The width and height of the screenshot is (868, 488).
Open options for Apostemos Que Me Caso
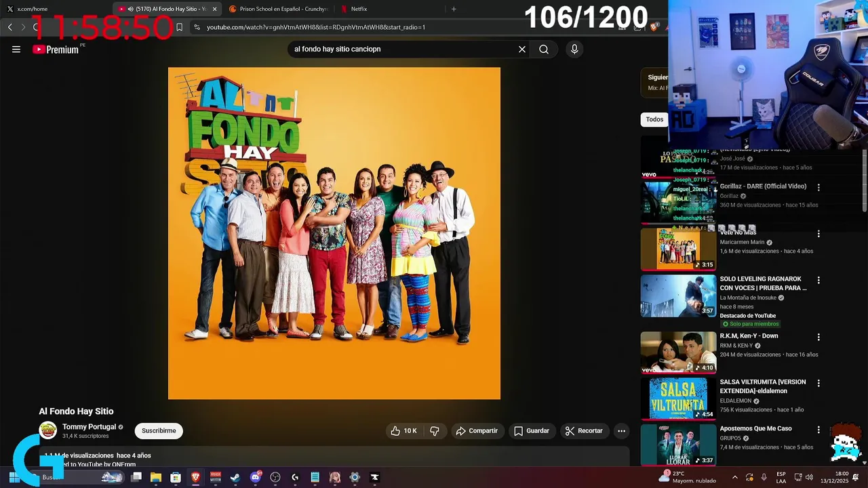pos(818,429)
